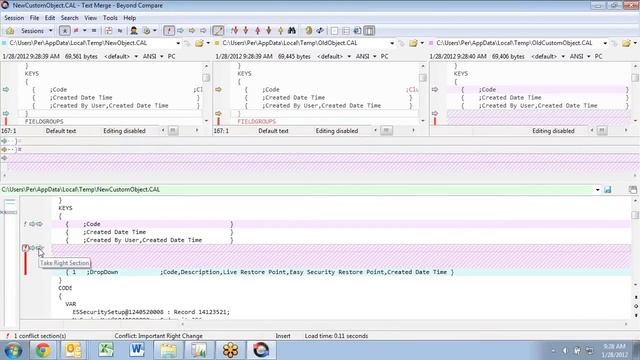Expand the OldObject.CAL path dropdown
Image resolution: width=640 pixels, height=360 pixels.
pos(392,43)
